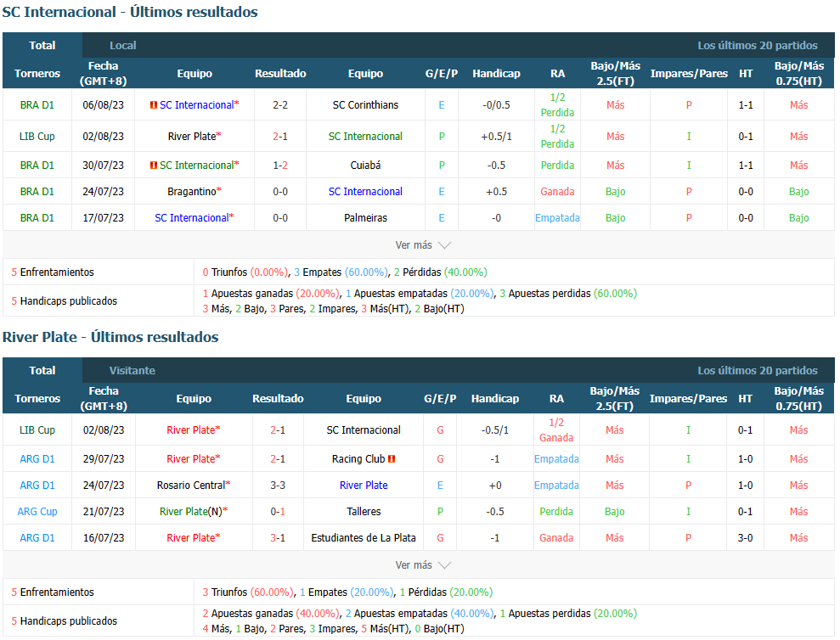
Task: Expand Ver más under River Plate results
Action: pyautogui.click(x=423, y=565)
